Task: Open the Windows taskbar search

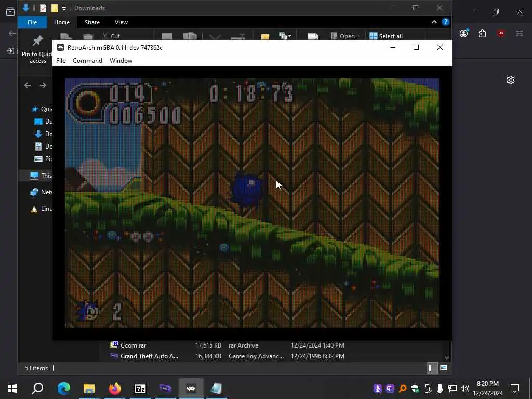Action: click(37, 389)
